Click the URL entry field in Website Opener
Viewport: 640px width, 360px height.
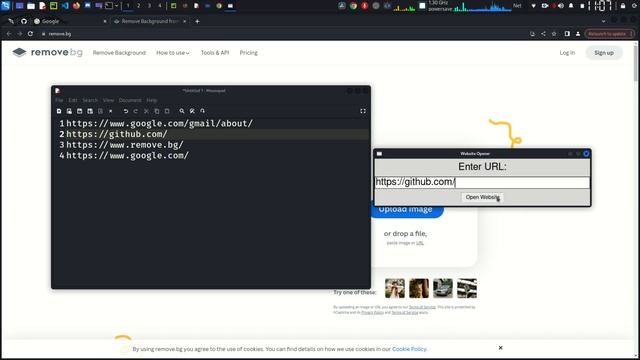coord(482,182)
